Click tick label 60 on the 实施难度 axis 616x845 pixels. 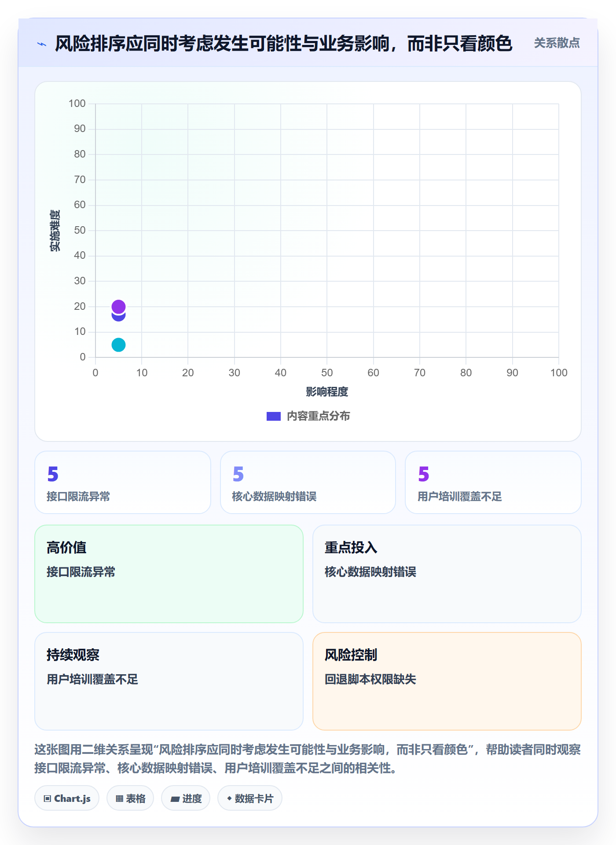pyautogui.click(x=80, y=205)
